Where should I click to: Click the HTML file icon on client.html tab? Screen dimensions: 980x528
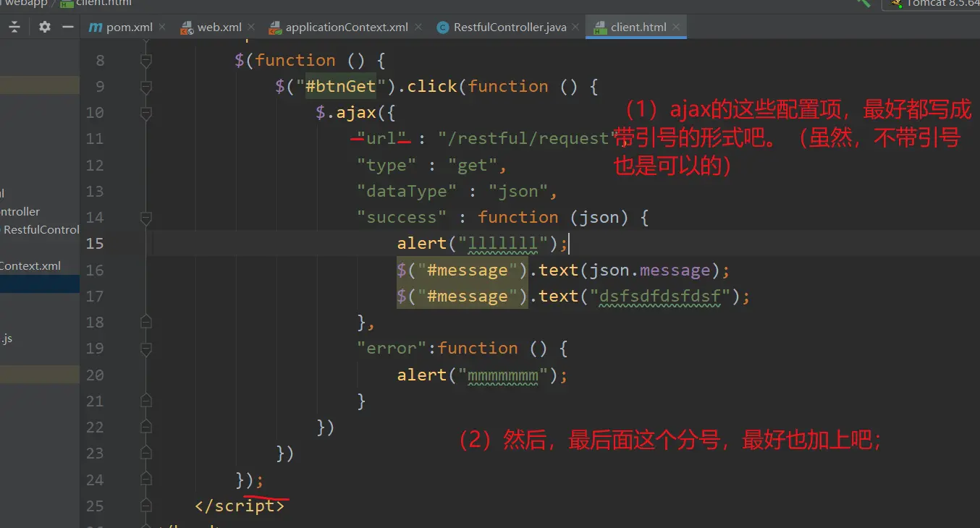pos(599,27)
